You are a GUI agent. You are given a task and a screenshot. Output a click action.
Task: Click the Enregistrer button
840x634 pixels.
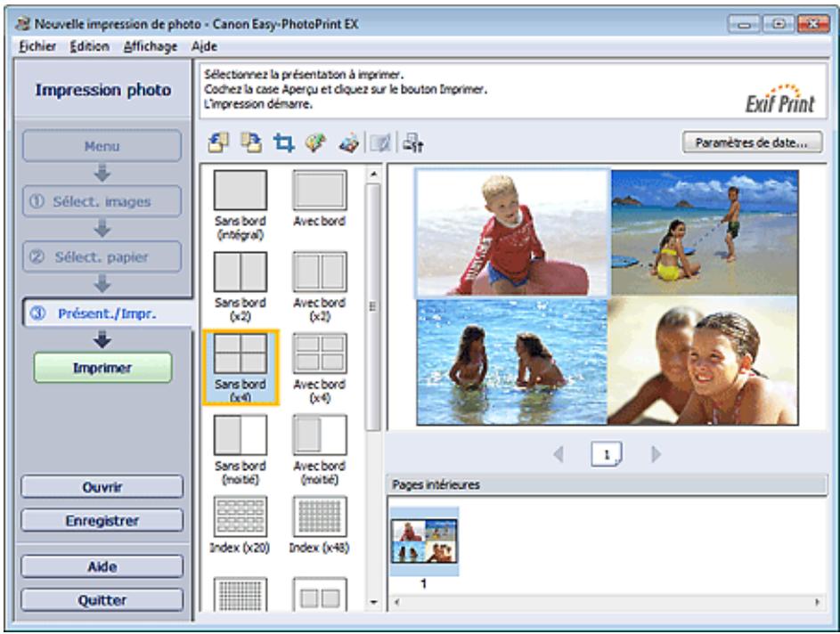click(x=102, y=521)
